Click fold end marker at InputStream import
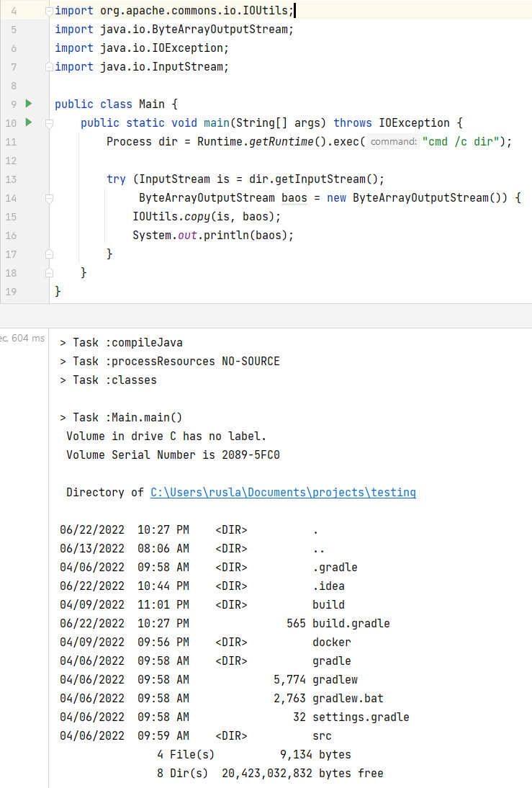Screen dimensions: 532x788 pos(49,67)
